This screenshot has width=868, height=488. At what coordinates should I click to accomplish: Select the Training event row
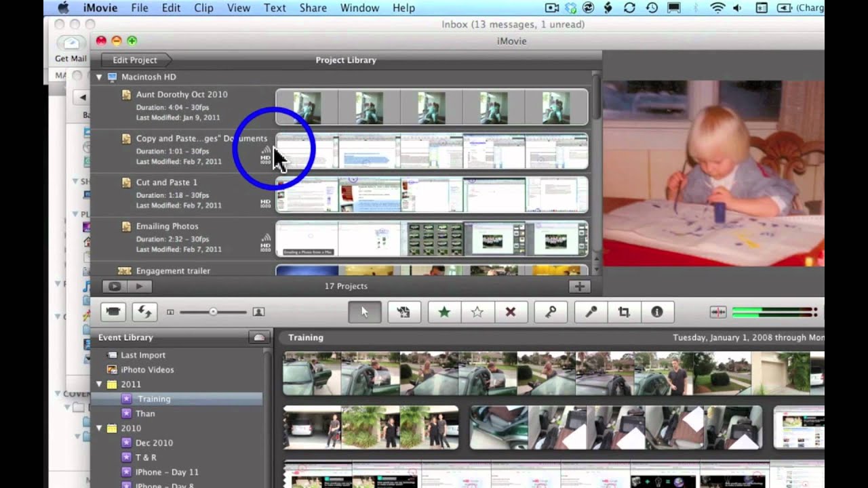tap(177, 399)
